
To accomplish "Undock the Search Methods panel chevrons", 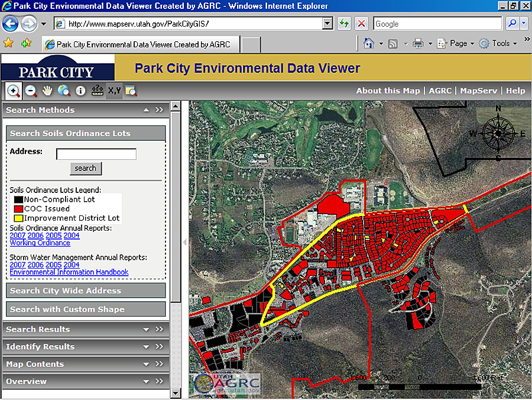I will coord(159,109).
